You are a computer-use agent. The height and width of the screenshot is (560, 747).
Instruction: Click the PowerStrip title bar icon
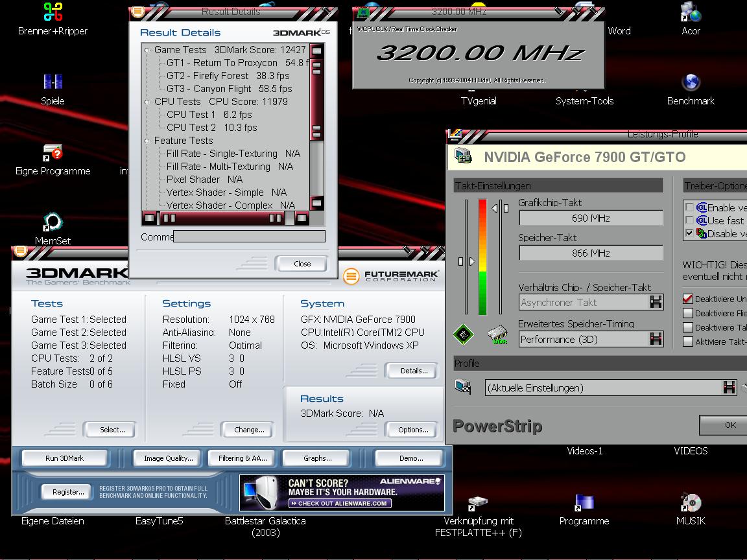455,134
